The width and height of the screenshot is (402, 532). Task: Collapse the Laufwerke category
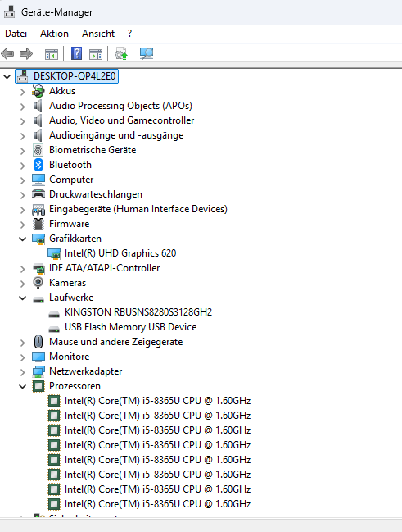point(22,298)
